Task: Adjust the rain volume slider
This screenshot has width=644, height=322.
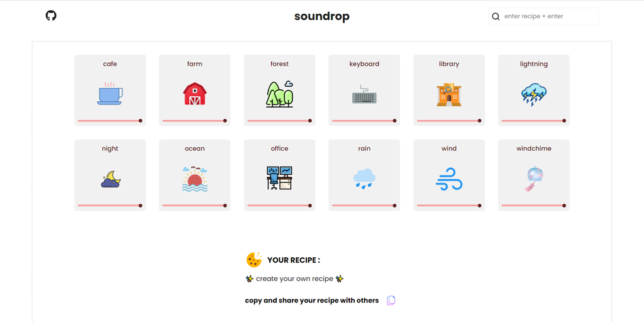Action: coord(364,206)
